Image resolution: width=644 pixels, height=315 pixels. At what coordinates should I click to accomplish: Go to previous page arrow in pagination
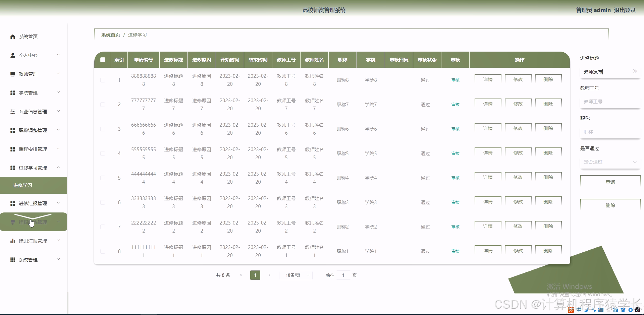(241, 275)
